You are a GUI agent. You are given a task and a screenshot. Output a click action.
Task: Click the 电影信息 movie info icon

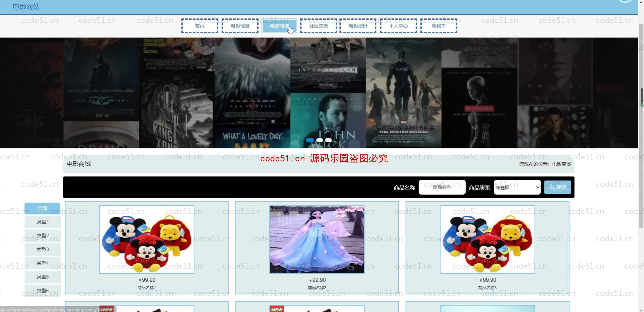point(240,25)
